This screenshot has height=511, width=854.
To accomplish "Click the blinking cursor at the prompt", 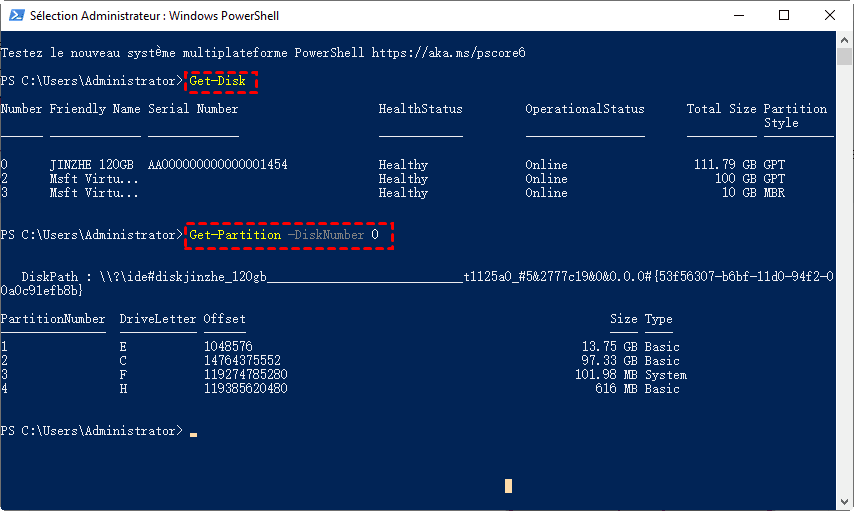I will 193,434.
